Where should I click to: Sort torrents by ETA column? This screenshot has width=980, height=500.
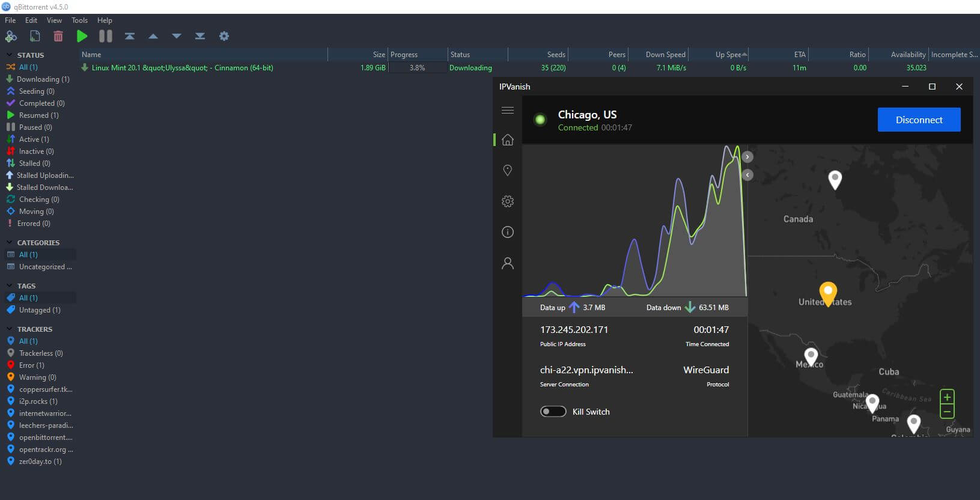pos(778,55)
